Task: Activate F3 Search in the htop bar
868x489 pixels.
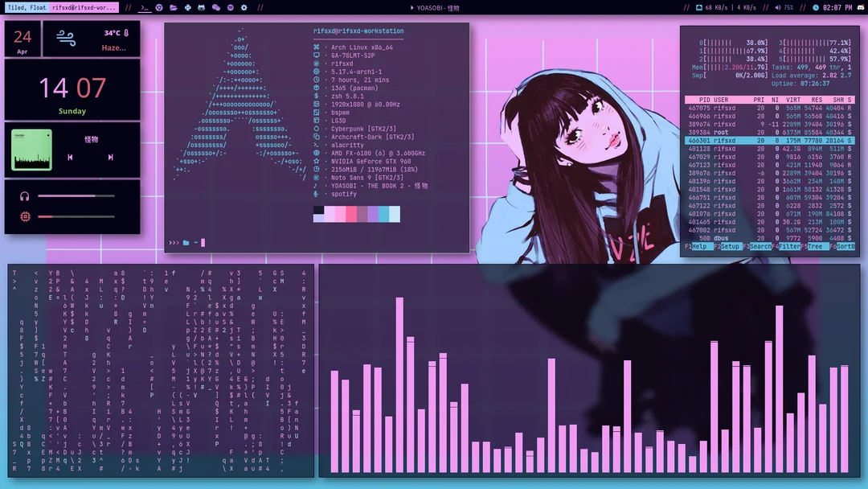Action: pos(759,246)
